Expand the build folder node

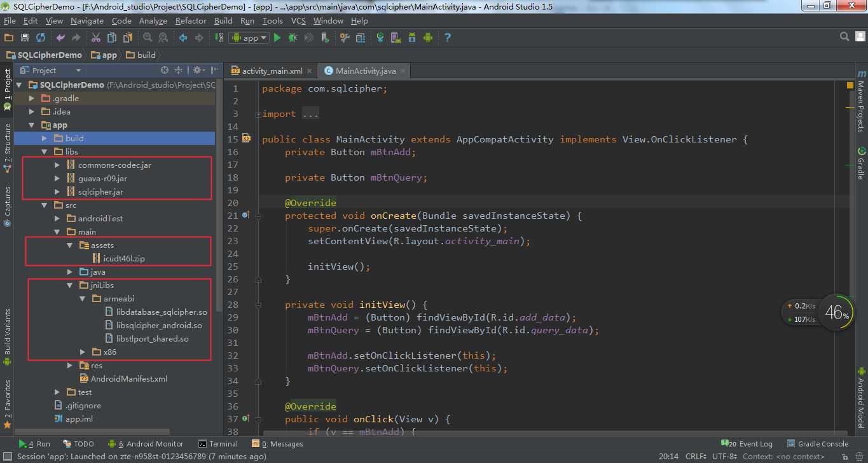44,138
